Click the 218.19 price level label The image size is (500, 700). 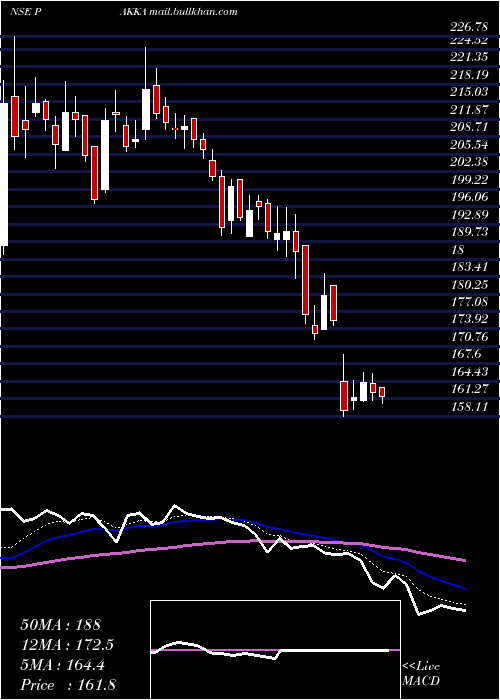469,75
